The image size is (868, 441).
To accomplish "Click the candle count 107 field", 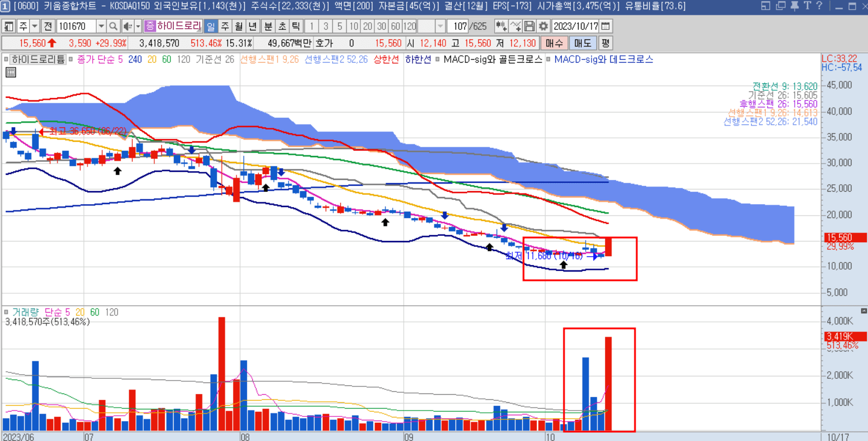I will point(458,26).
